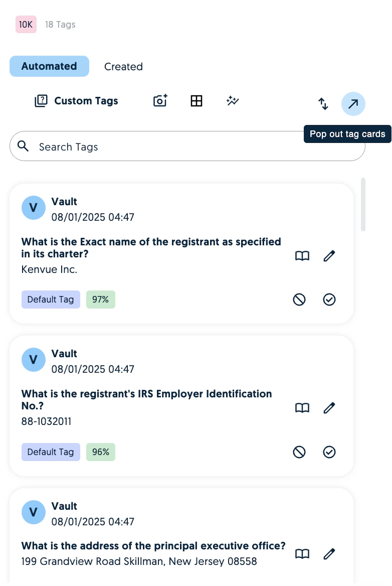Click the question about Exact name of registrant
The image size is (392, 586).
151,248
